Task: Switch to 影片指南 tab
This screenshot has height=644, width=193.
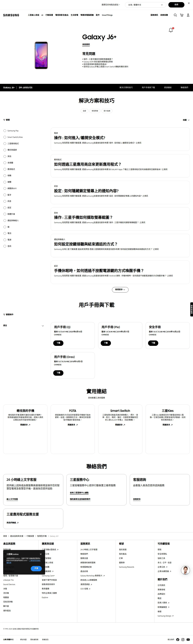Action: click(107, 111)
